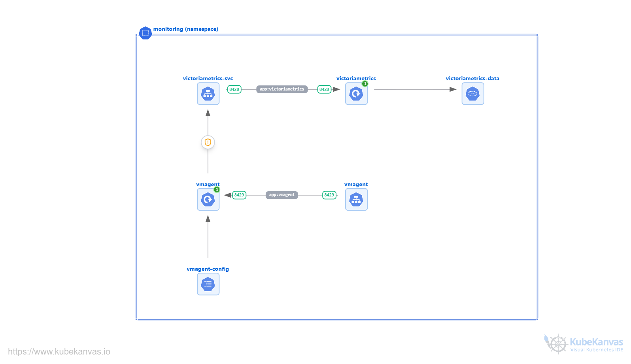Click the victoriametrics-data label text
This screenshot has height=364, width=631.
tap(472, 78)
